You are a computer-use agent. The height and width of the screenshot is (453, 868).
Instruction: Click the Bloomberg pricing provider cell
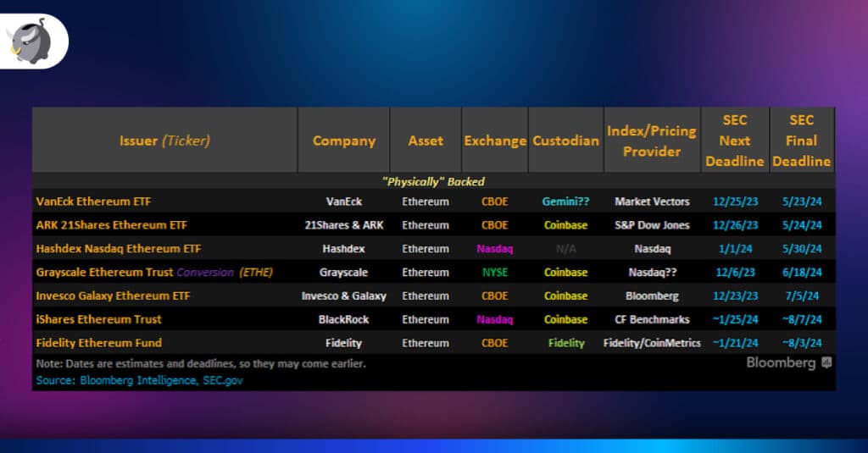pyautogui.click(x=652, y=296)
